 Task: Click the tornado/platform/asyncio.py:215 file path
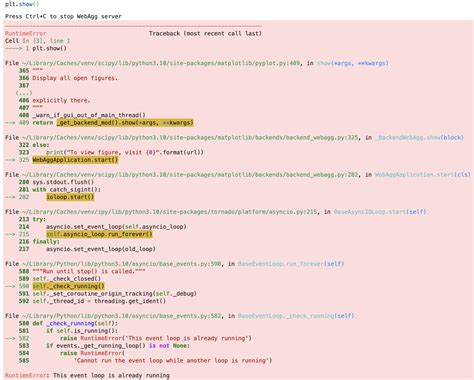[169, 212]
